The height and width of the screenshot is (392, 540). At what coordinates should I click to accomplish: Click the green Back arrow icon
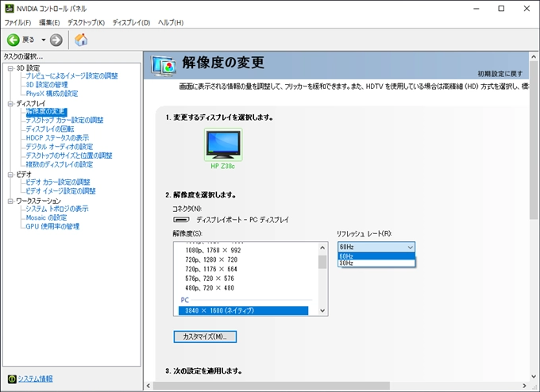(x=13, y=40)
